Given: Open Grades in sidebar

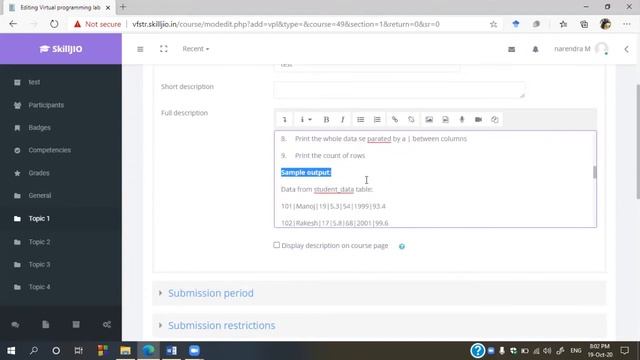Looking at the screenshot, I should 39,173.
